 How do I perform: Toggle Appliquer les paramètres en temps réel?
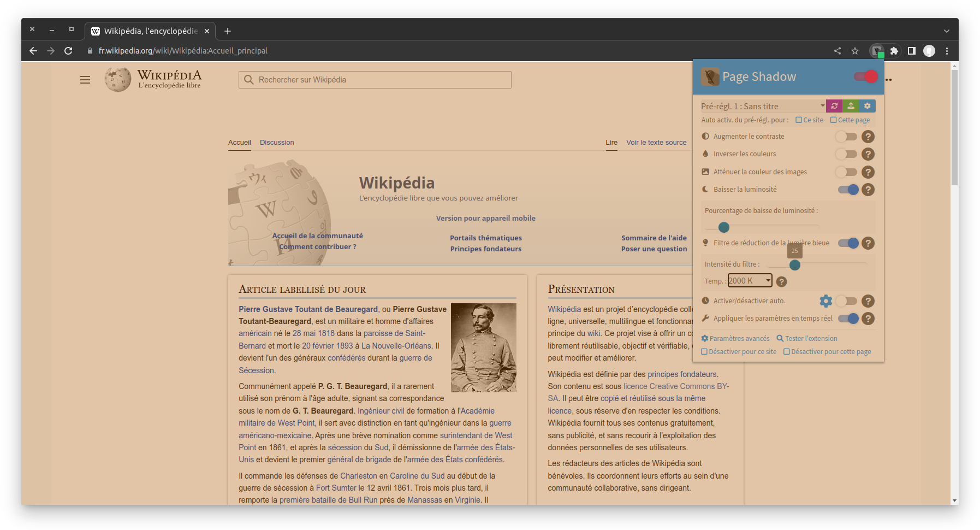tap(848, 319)
